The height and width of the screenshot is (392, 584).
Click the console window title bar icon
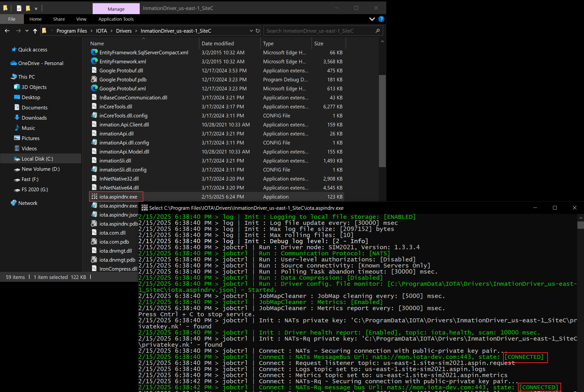[x=145, y=208]
